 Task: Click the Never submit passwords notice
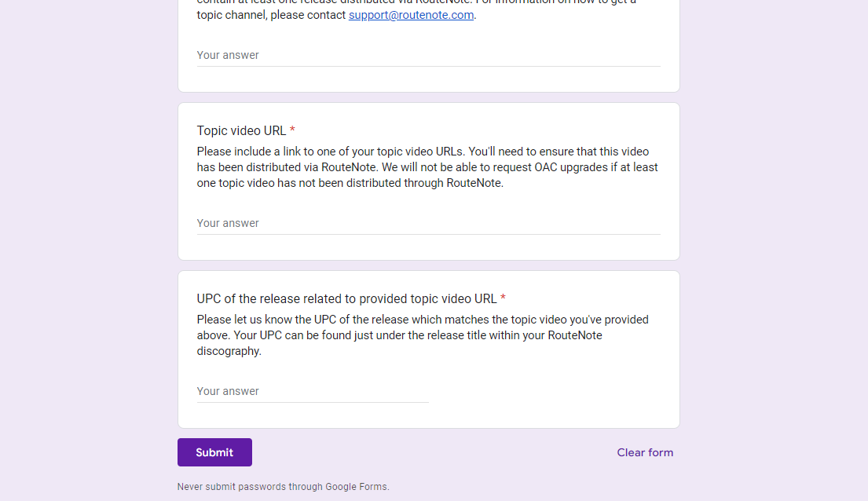pyautogui.click(x=283, y=487)
